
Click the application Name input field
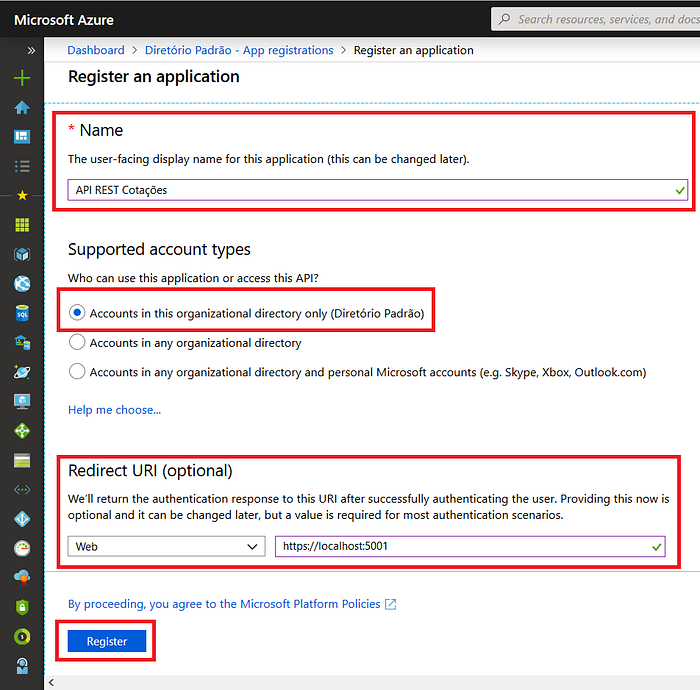(377, 190)
